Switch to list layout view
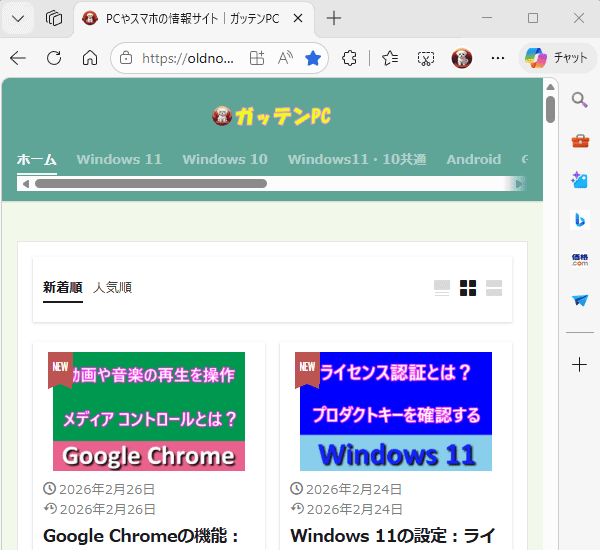Screen dimensions: 600x550 click(x=494, y=288)
